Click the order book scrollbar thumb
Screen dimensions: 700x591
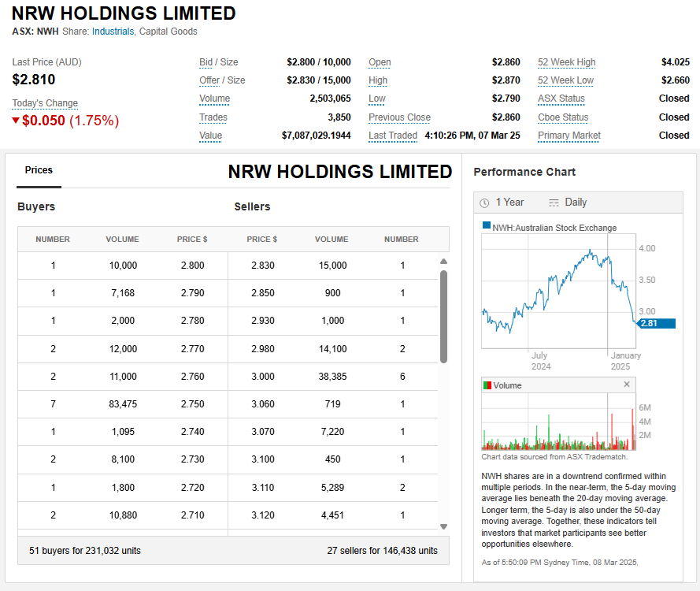coord(443,315)
